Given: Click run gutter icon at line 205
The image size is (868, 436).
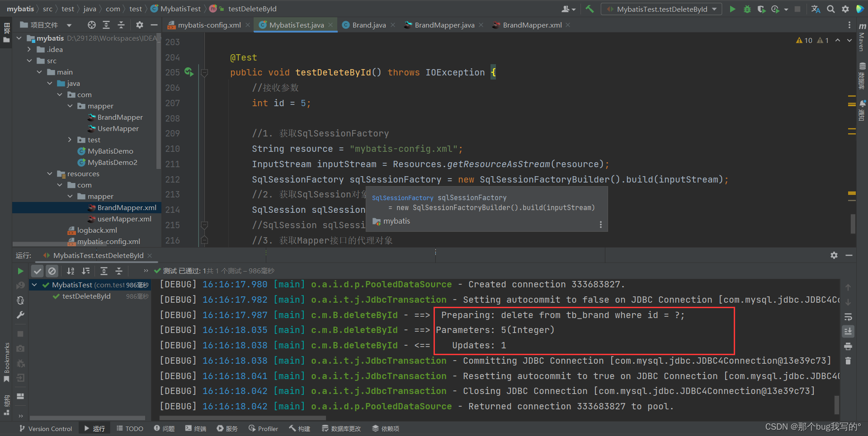Looking at the screenshot, I should click(189, 72).
